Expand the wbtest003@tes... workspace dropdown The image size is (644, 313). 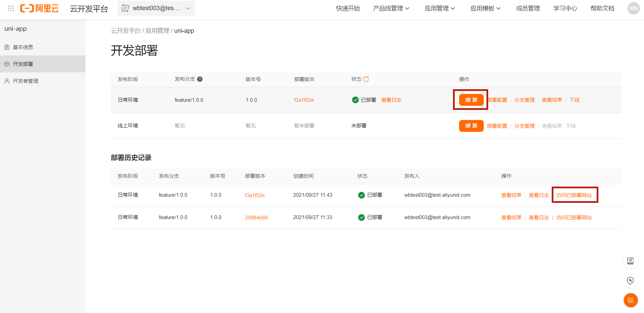157,8
